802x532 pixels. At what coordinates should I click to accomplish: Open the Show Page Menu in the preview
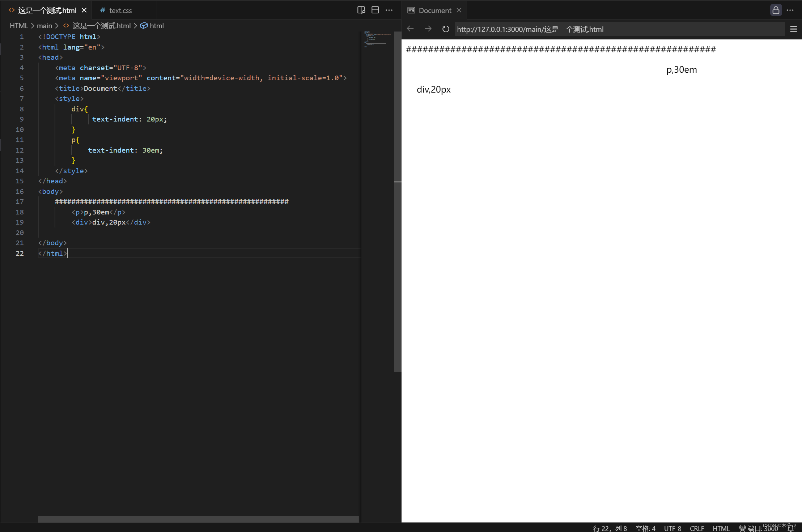click(794, 29)
